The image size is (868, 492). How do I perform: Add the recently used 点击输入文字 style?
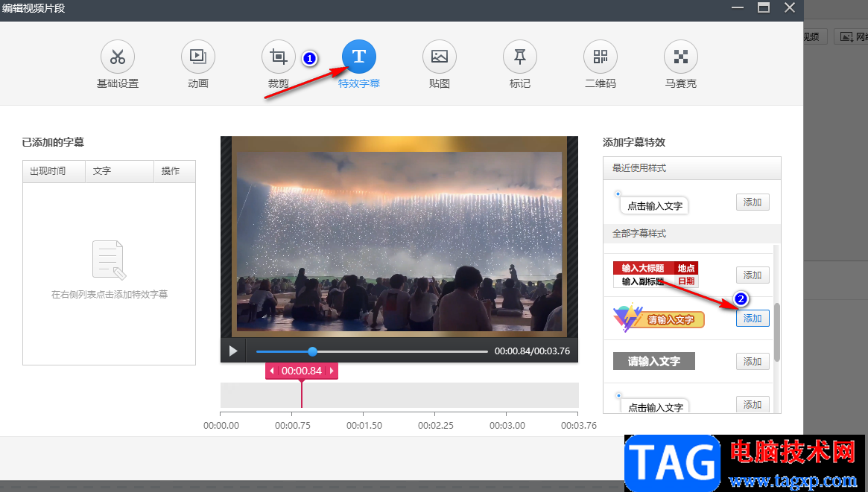(753, 202)
